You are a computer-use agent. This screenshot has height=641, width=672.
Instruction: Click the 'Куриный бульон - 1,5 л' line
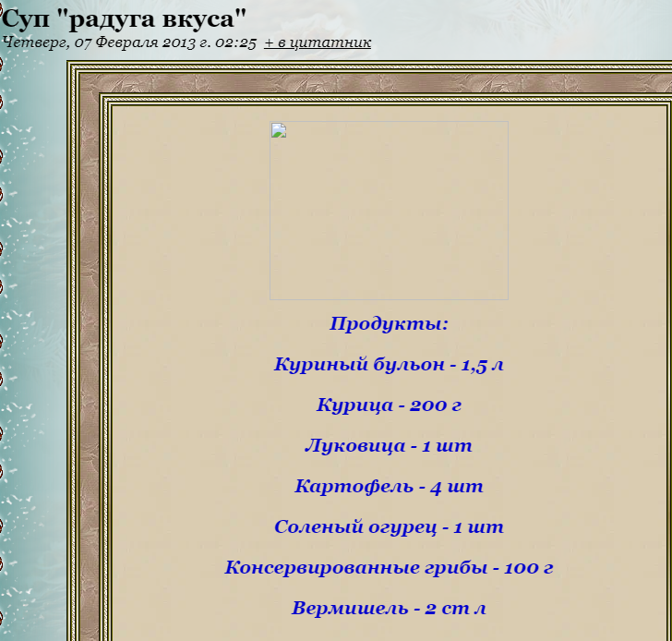click(389, 365)
